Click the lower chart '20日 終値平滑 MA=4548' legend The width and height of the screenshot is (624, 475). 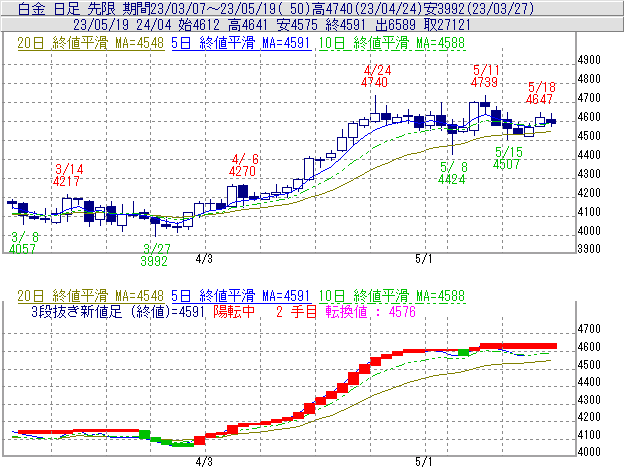pyautogui.click(x=90, y=296)
